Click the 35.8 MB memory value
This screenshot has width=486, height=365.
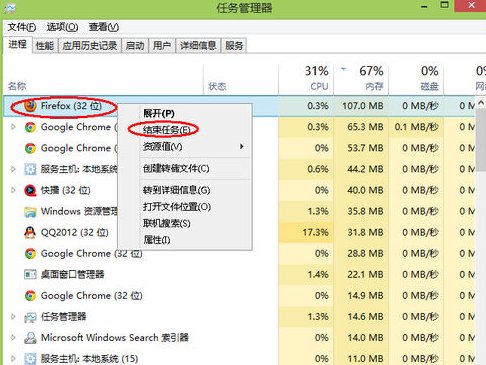pos(365,211)
